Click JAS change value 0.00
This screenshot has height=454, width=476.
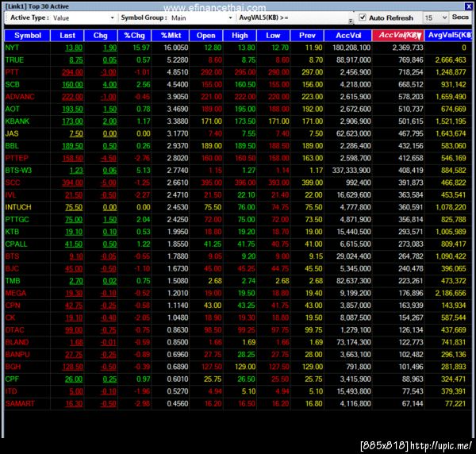[x=109, y=133]
